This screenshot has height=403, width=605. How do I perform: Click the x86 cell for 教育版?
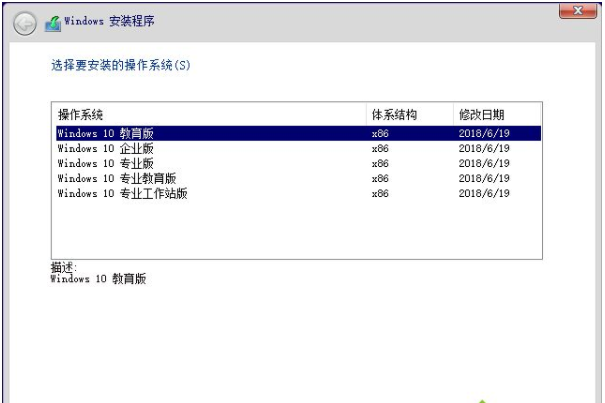380,134
